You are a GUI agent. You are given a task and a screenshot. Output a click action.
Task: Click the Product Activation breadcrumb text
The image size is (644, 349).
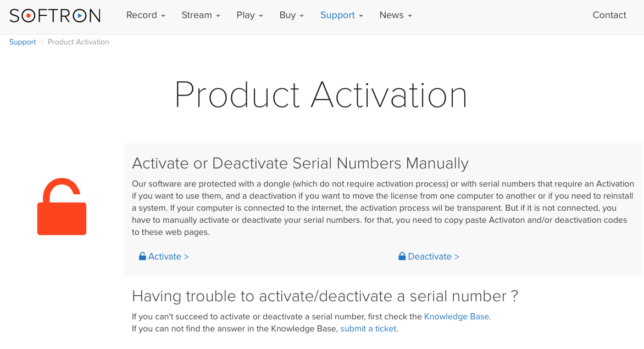point(79,42)
